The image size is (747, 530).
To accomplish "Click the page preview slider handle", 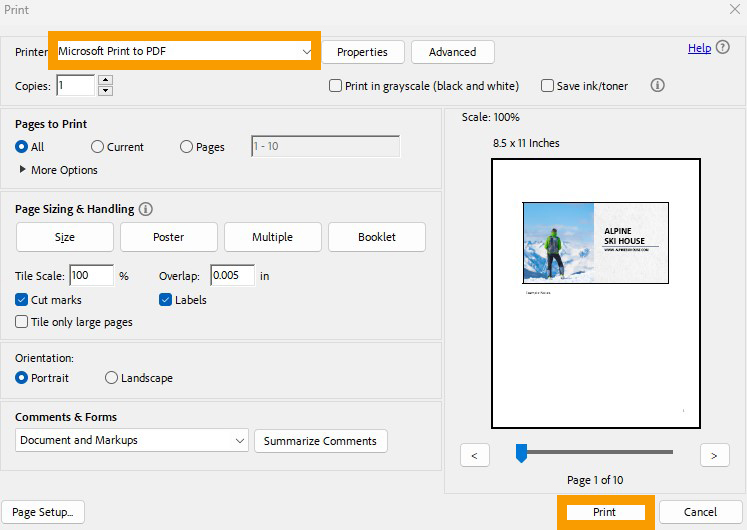I will [521, 454].
